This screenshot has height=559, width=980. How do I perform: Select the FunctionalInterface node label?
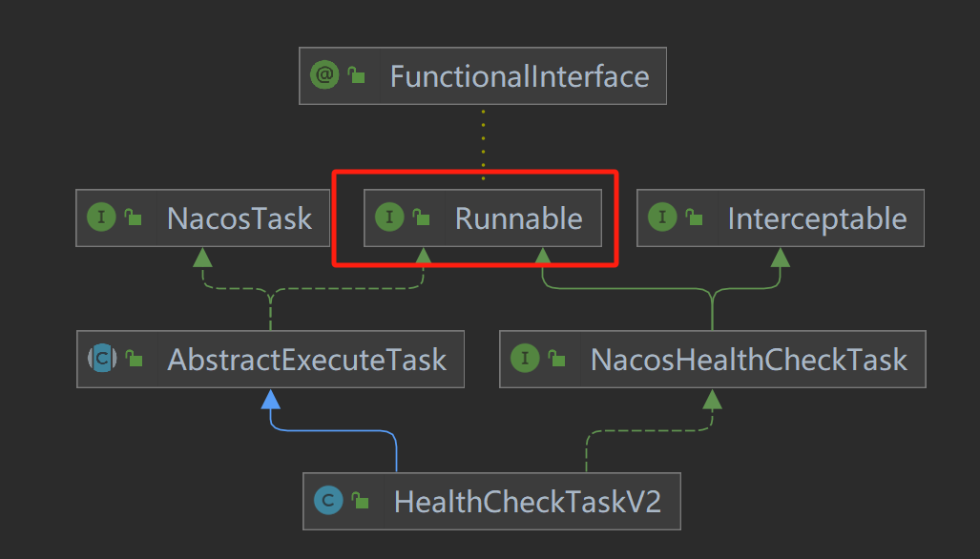[x=519, y=76]
